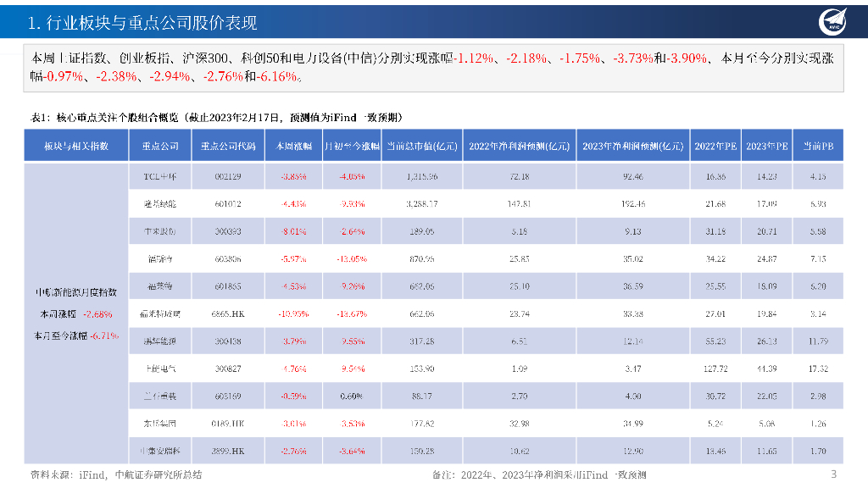Click the market value '870.95' cell

point(422,259)
